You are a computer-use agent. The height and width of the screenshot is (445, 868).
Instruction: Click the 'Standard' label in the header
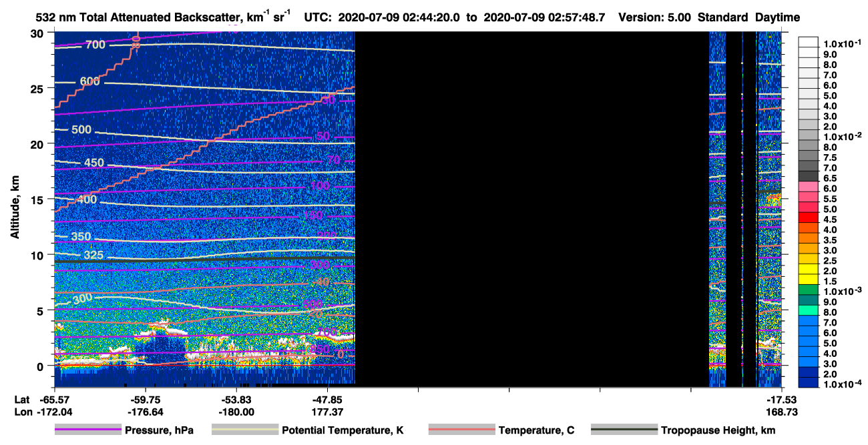click(x=723, y=18)
